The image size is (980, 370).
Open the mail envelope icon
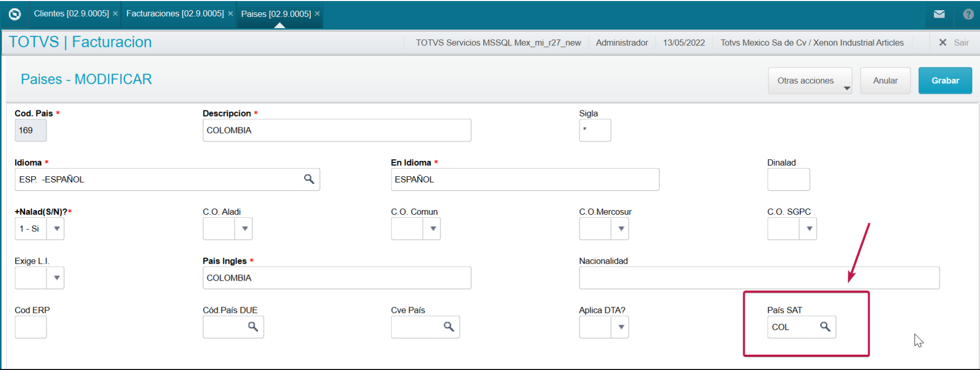point(939,14)
